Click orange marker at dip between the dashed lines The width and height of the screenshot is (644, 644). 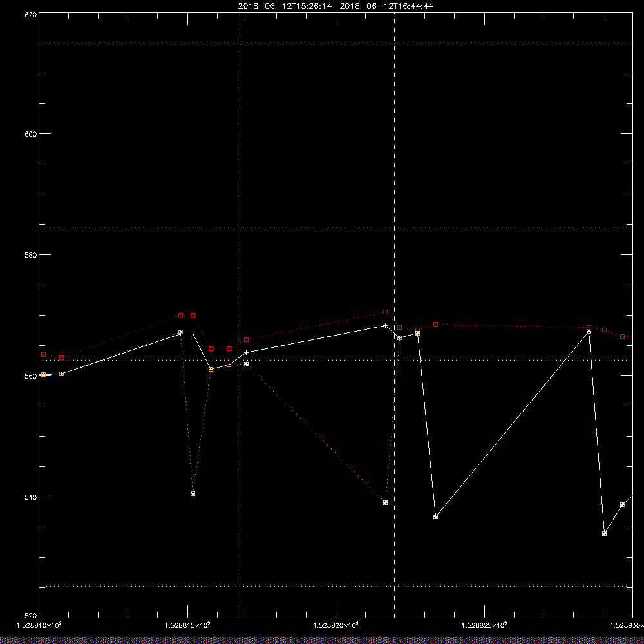pyautogui.click(x=385, y=503)
